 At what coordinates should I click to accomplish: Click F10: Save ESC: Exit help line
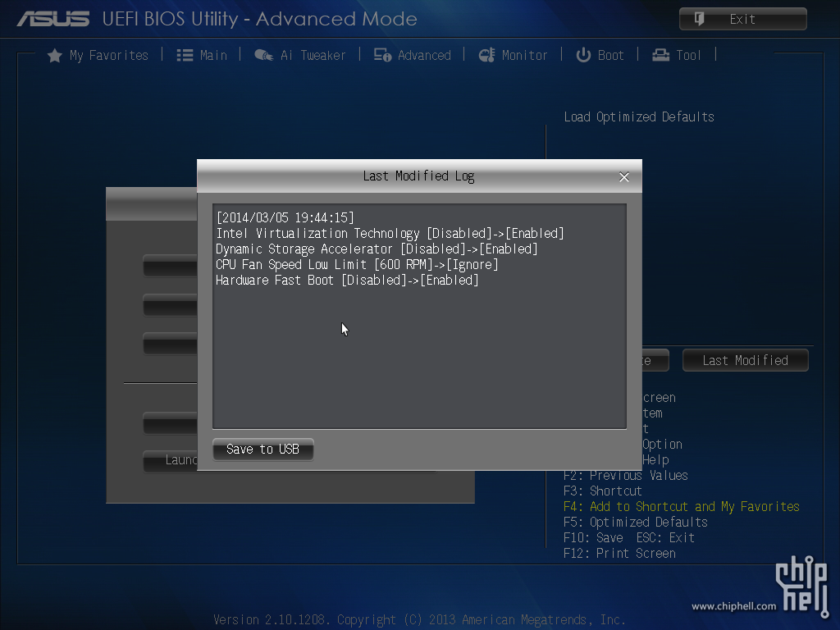[x=629, y=538]
